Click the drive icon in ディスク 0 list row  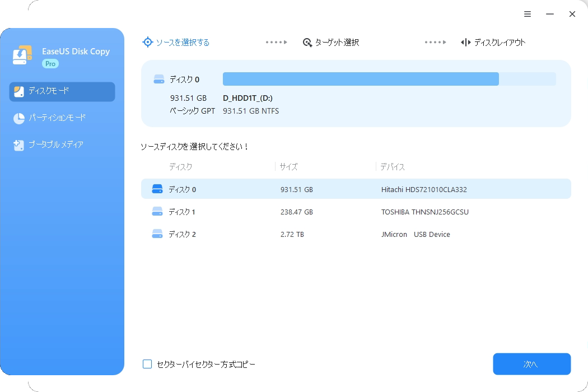[157, 189]
